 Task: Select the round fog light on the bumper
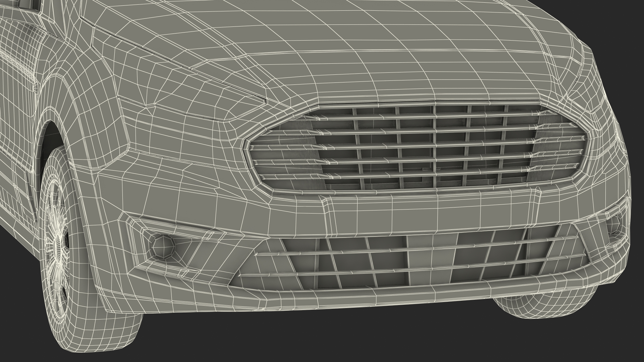tap(163, 246)
